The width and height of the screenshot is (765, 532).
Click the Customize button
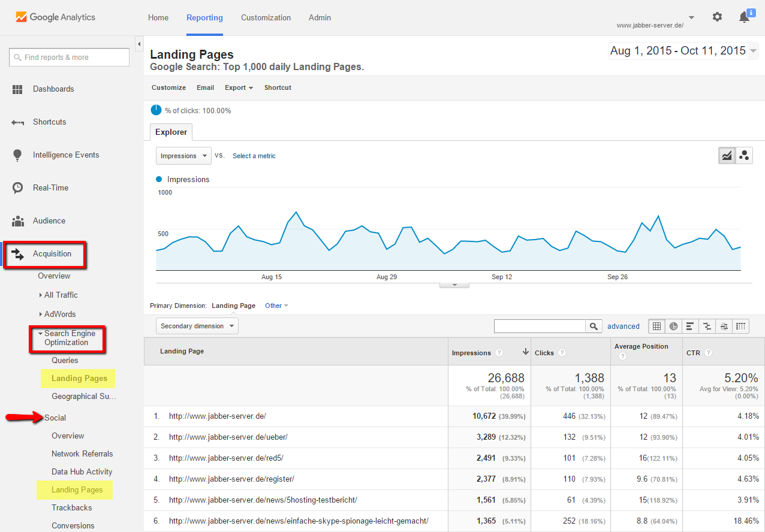[x=168, y=87]
